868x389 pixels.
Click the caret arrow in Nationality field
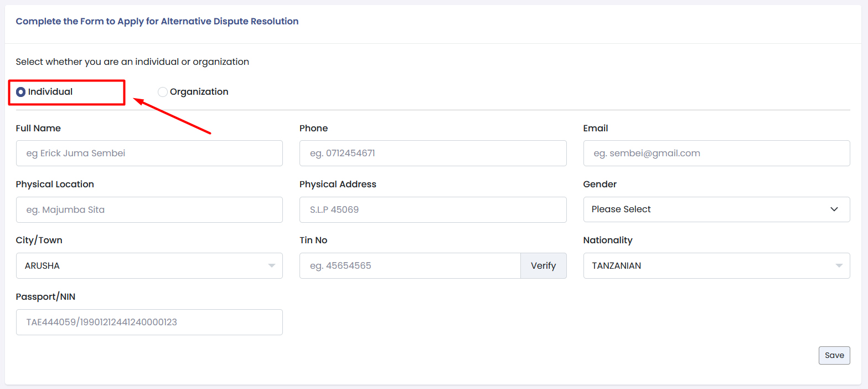pyautogui.click(x=839, y=266)
